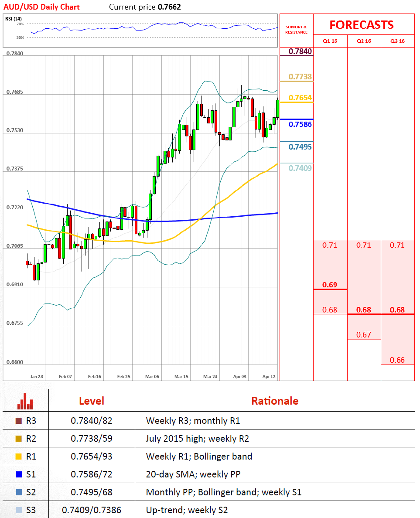Click the R1 yellow color swatch
The width and height of the screenshot is (420, 518).
point(19,456)
